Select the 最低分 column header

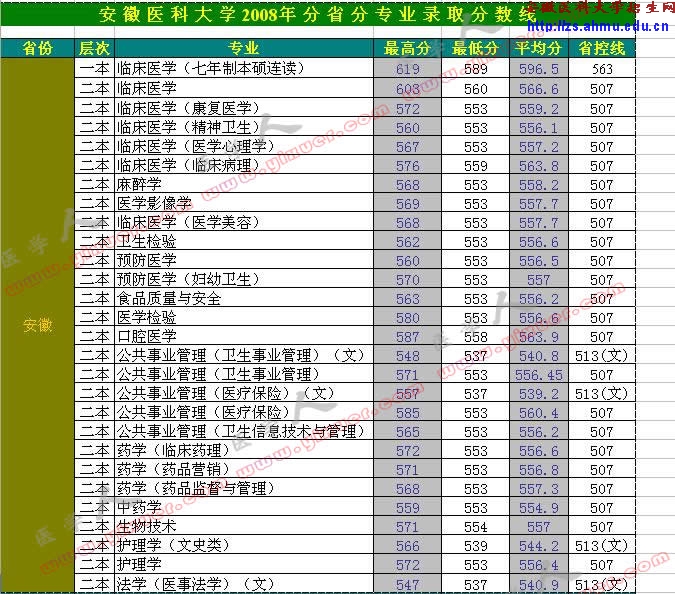(x=475, y=48)
